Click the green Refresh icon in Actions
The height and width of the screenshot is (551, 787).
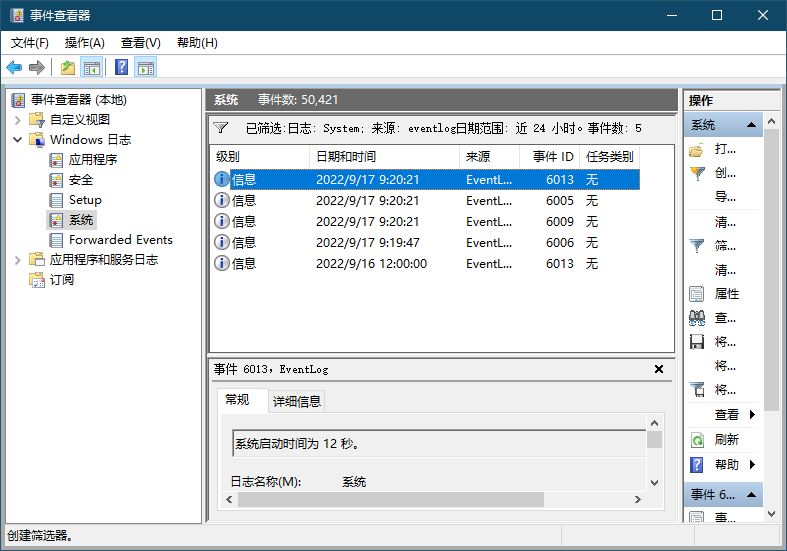pyautogui.click(x=697, y=440)
